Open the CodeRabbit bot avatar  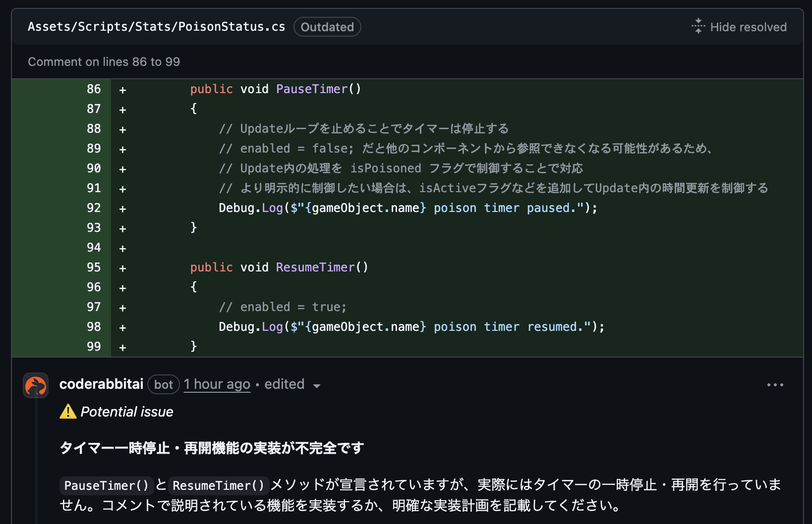35,385
